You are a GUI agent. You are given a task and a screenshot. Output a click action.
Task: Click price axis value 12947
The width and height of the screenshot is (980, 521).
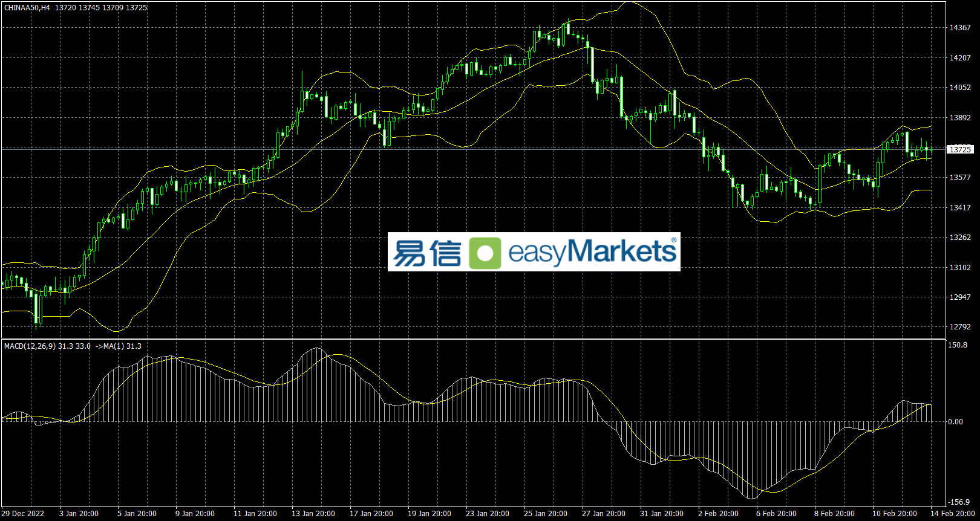[x=960, y=297]
